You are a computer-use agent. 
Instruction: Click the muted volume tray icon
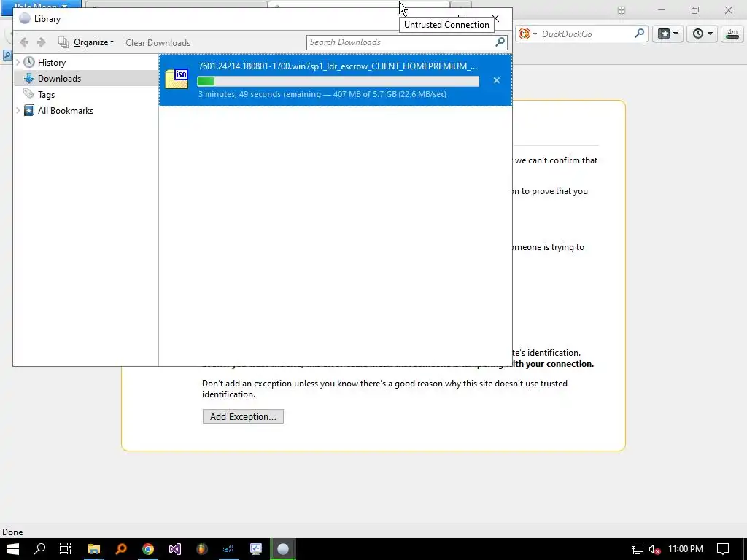pos(654,549)
